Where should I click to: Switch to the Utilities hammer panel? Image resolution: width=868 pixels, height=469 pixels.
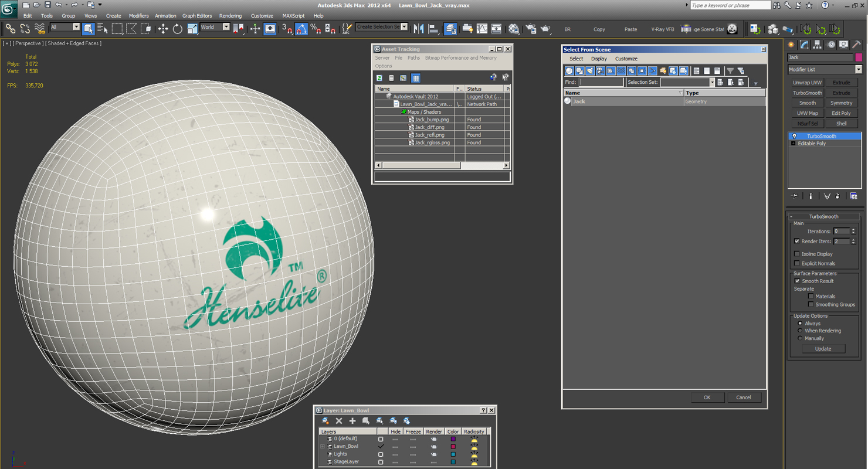(857, 45)
